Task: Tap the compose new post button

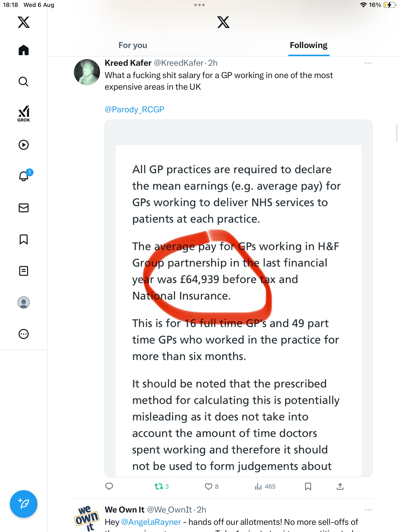Action: tap(24, 504)
